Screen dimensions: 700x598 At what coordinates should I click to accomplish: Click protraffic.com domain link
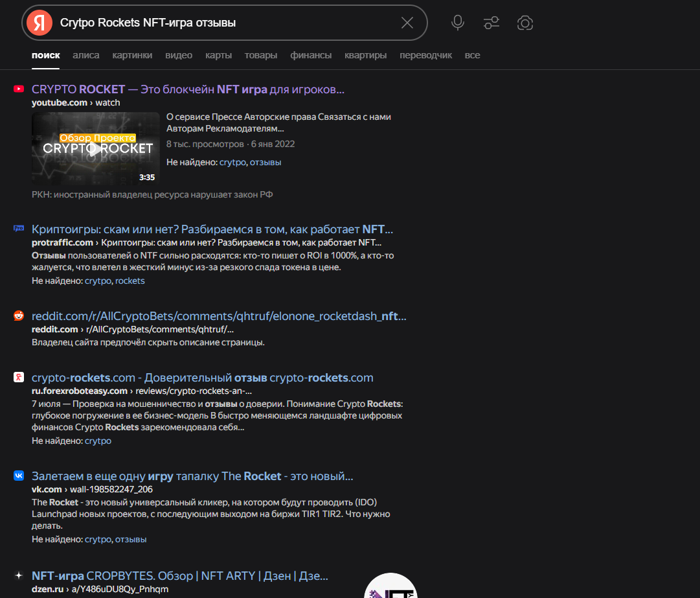click(x=62, y=242)
